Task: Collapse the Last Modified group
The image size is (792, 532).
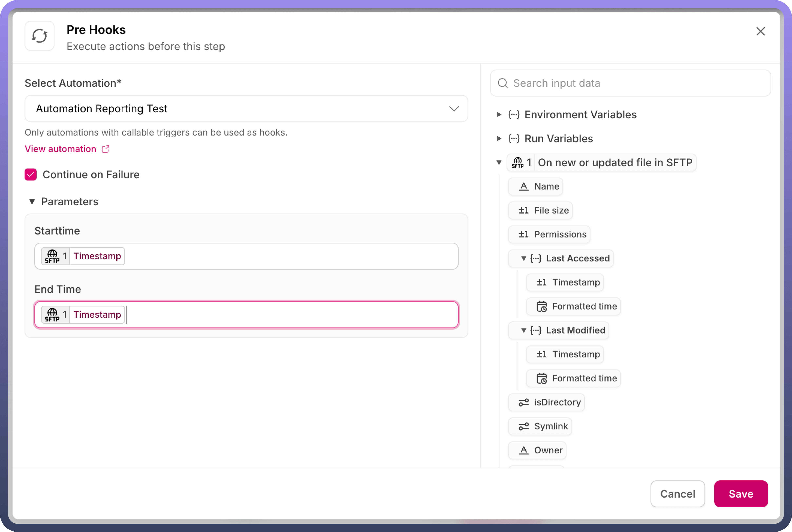Action: click(523, 330)
